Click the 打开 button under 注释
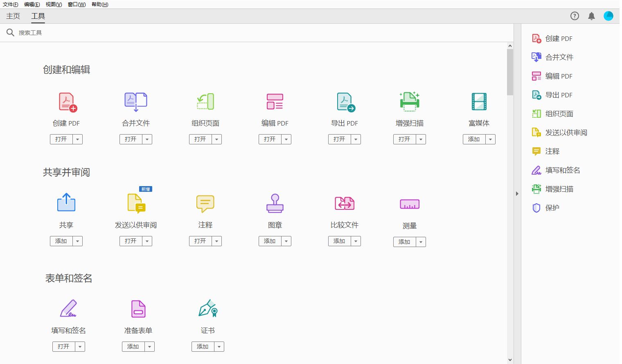This screenshot has height=364, width=622. (x=201, y=241)
